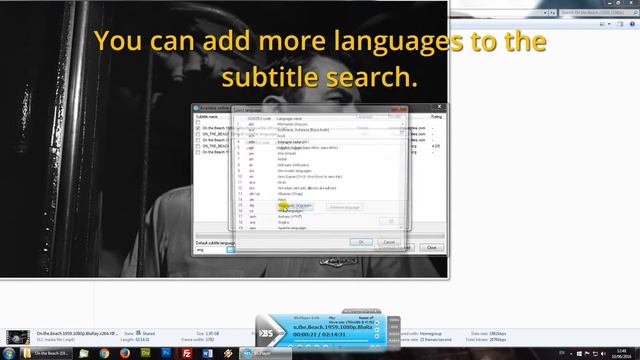Sort subtitles by the Rating column header
The image size is (640, 360).
pyautogui.click(x=436, y=117)
